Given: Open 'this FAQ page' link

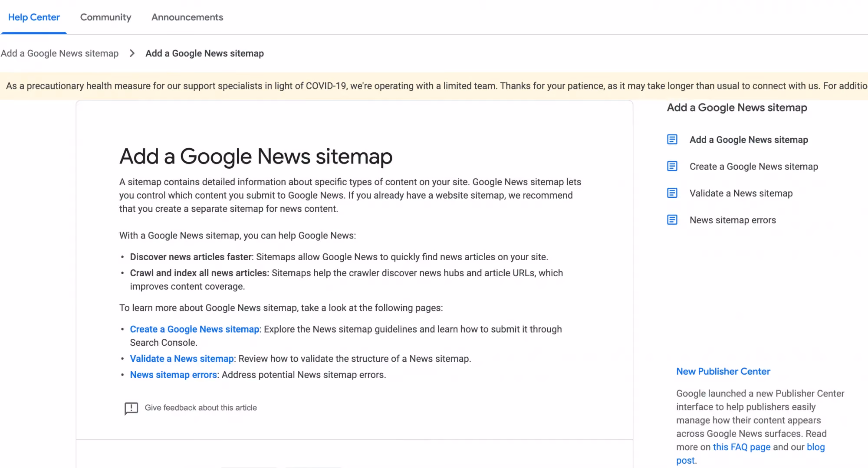Looking at the screenshot, I should click(x=742, y=447).
